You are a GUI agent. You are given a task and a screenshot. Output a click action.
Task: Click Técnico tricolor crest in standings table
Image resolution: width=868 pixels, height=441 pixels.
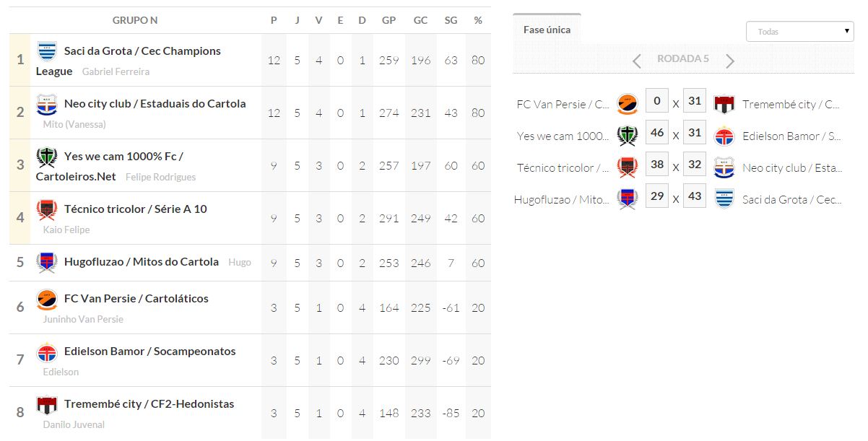point(47,209)
